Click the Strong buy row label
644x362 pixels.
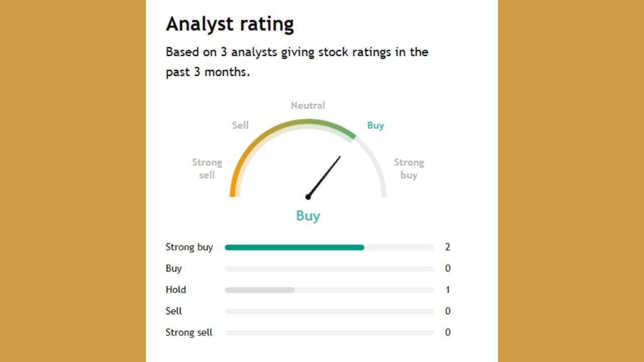click(189, 247)
